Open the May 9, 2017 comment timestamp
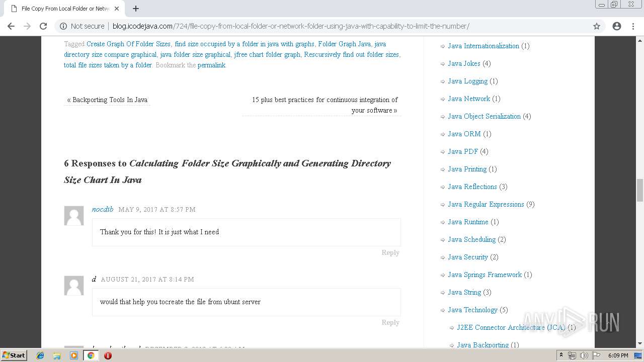 (x=157, y=210)
